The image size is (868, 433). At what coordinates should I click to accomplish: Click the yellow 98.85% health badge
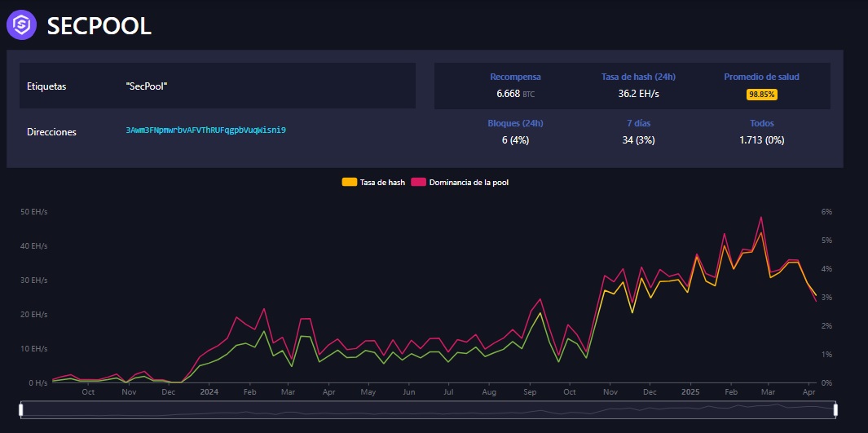[x=761, y=95]
